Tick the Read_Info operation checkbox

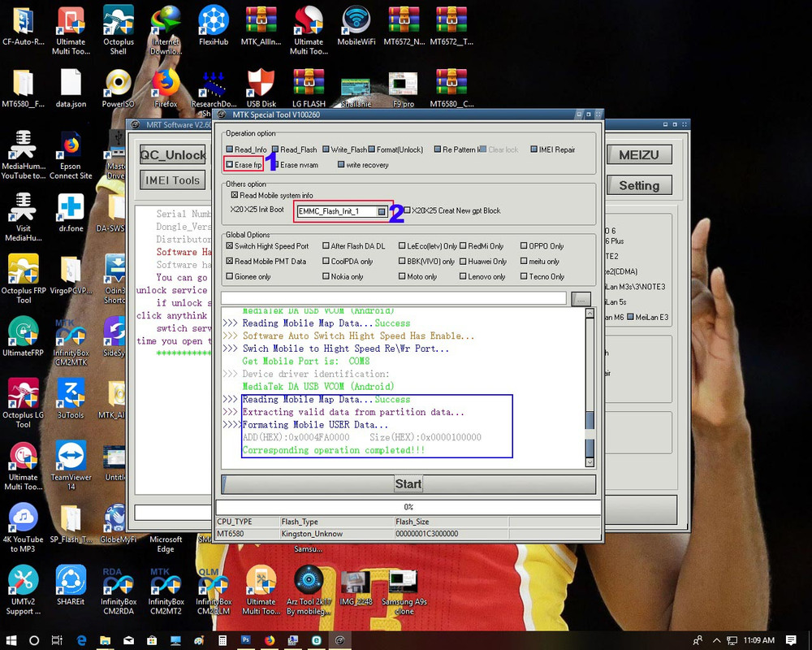[230, 149]
